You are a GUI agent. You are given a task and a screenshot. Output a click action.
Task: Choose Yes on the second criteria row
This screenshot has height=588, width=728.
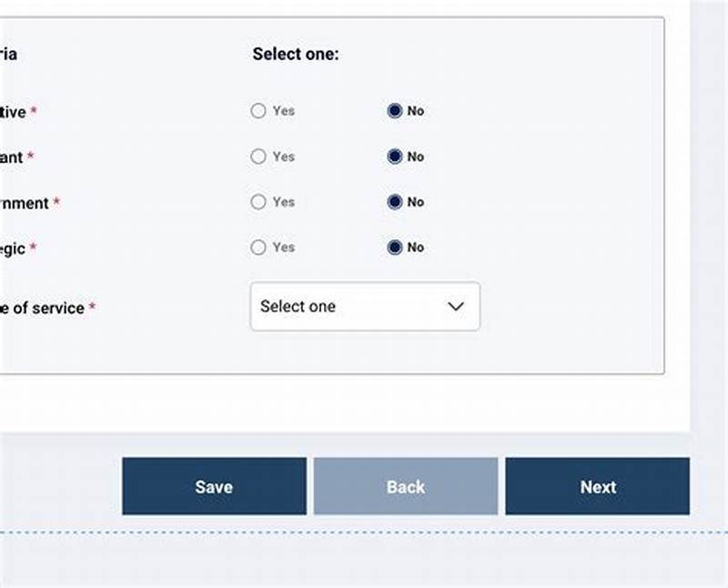[x=258, y=157]
